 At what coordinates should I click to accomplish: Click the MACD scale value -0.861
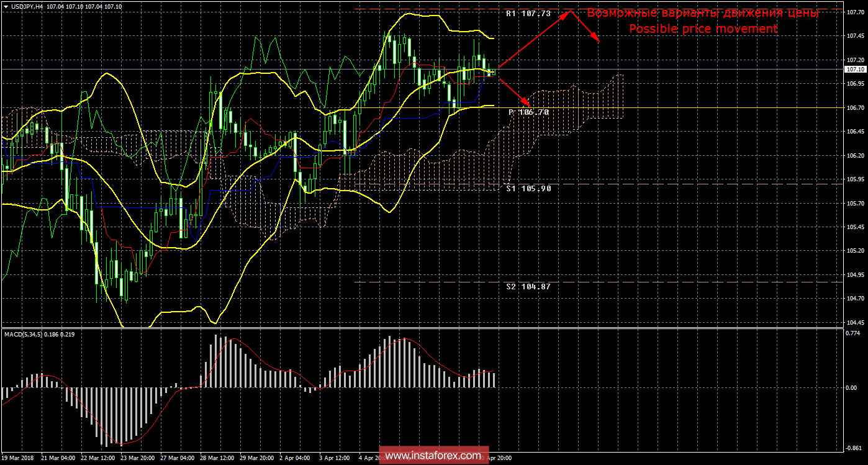click(855, 448)
